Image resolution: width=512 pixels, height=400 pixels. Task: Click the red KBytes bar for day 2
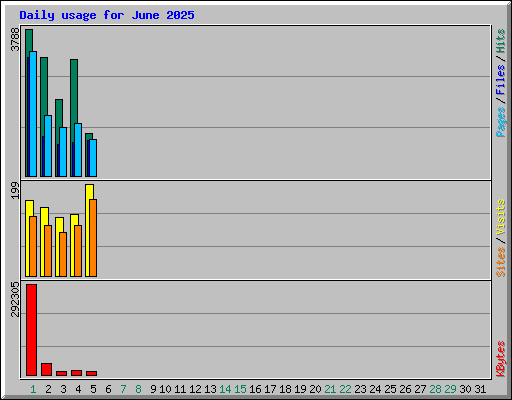tap(46, 369)
